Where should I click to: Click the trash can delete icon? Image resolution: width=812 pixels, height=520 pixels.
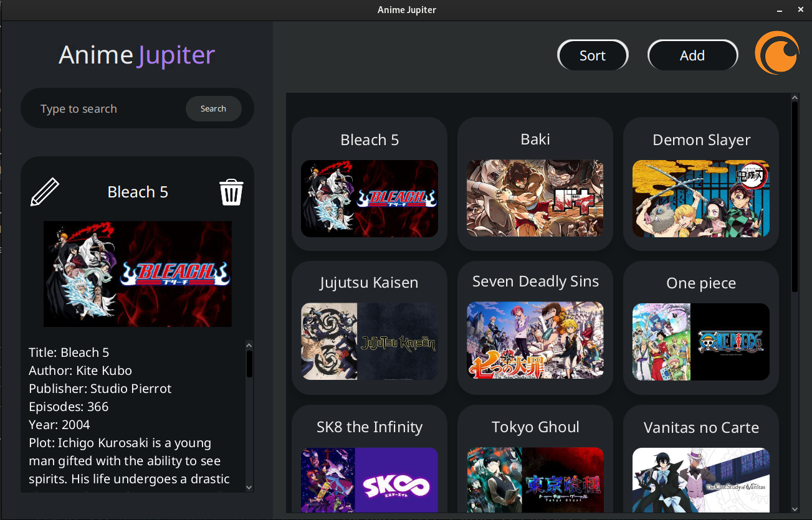tap(231, 192)
